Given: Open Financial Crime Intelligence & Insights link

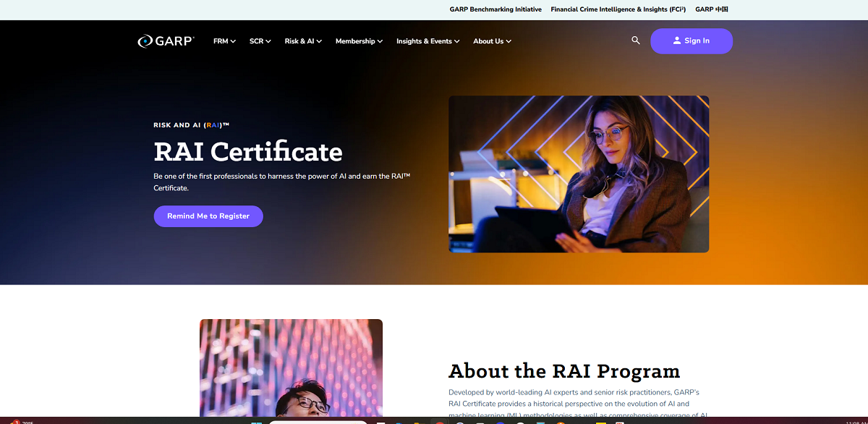Looking at the screenshot, I should [618, 9].
